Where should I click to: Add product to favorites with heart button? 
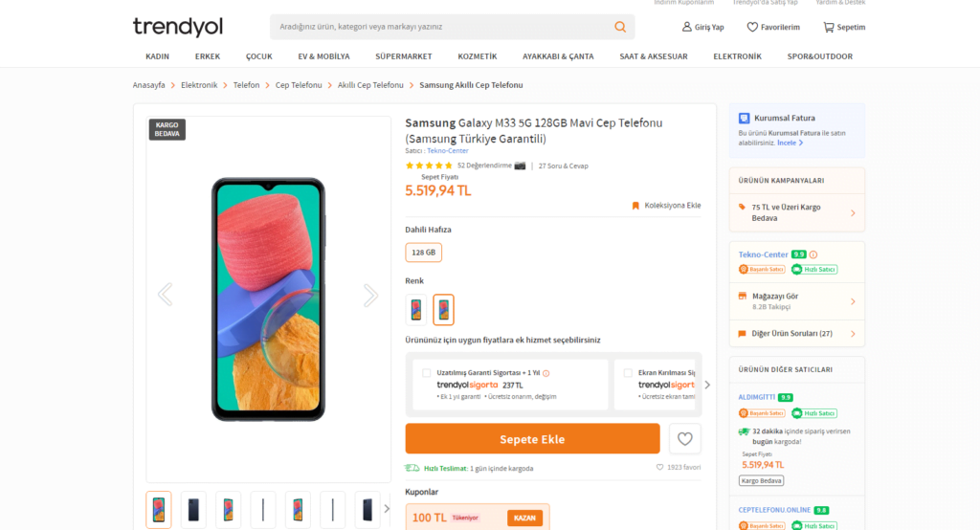tap(684, 439)
